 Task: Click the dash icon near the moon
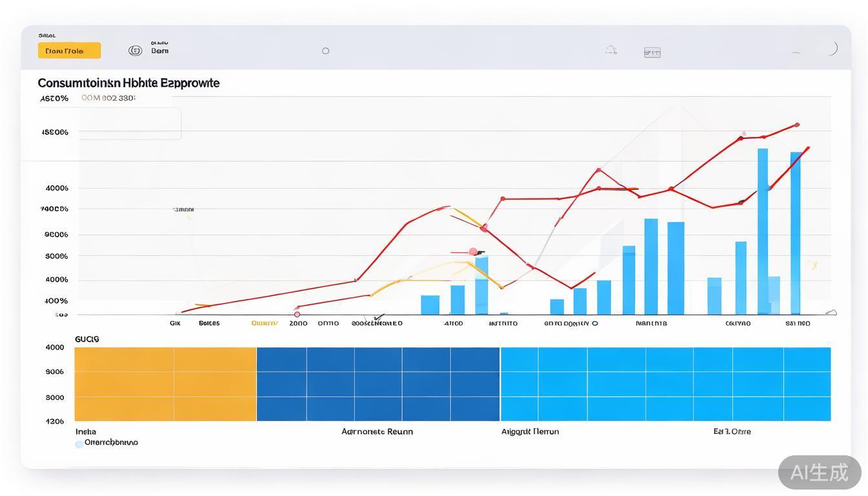796,52
